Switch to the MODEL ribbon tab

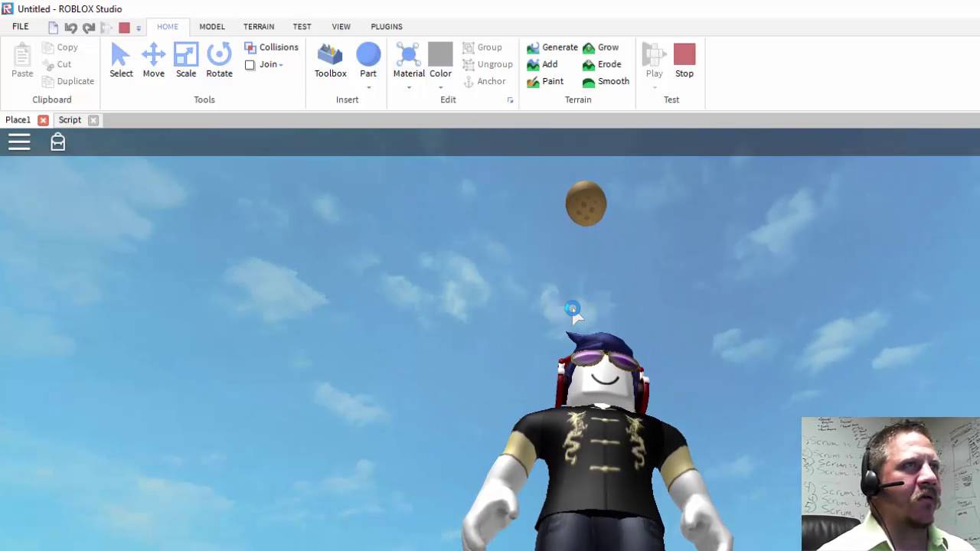coord(212,27)
